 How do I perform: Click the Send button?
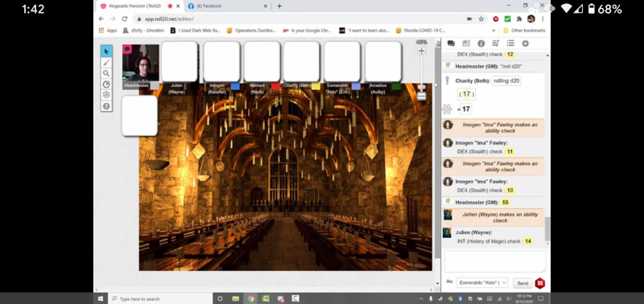pos(522,283)
